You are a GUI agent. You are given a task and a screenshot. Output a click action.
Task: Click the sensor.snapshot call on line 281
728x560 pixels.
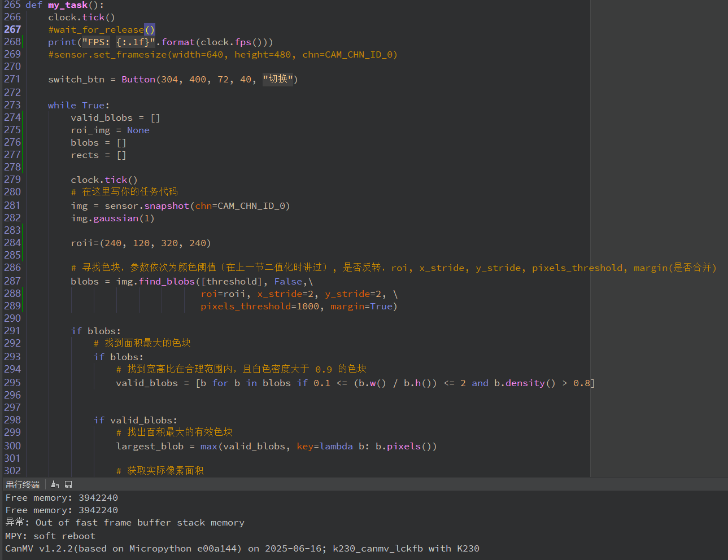147,206
